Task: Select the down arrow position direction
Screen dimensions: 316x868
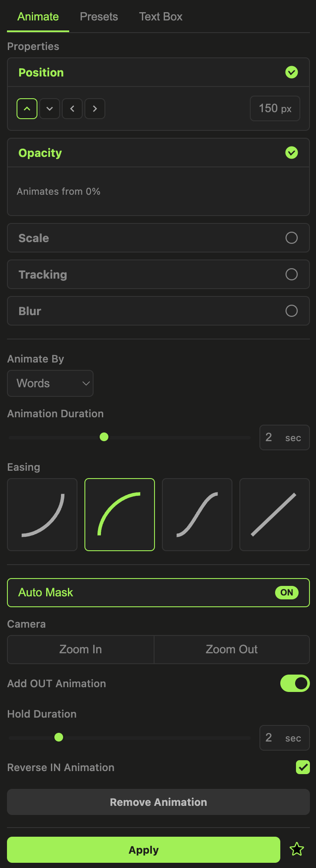Action: point(49,109)
